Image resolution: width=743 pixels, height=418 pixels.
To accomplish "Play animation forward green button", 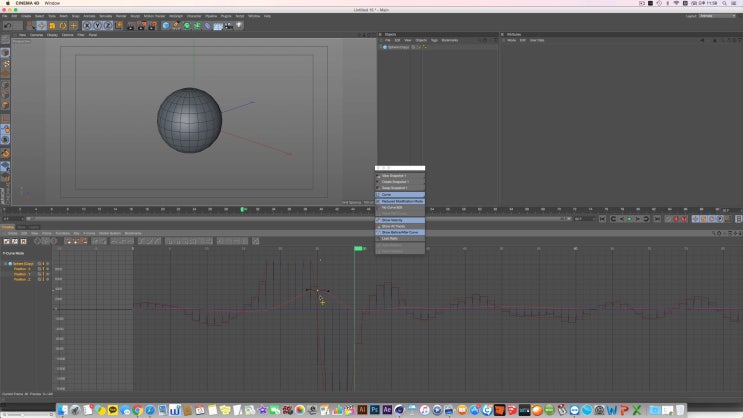I will click(629, 219).
